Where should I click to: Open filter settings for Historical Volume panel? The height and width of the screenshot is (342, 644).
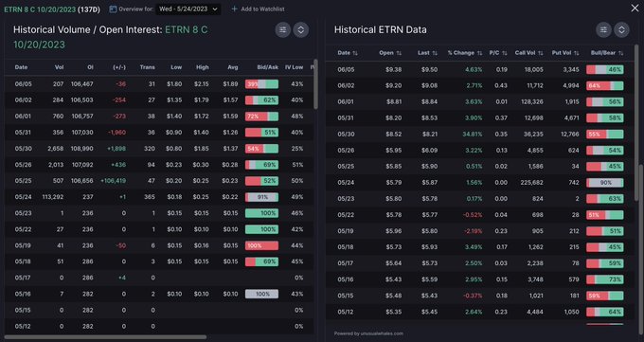tap(282, 30)
